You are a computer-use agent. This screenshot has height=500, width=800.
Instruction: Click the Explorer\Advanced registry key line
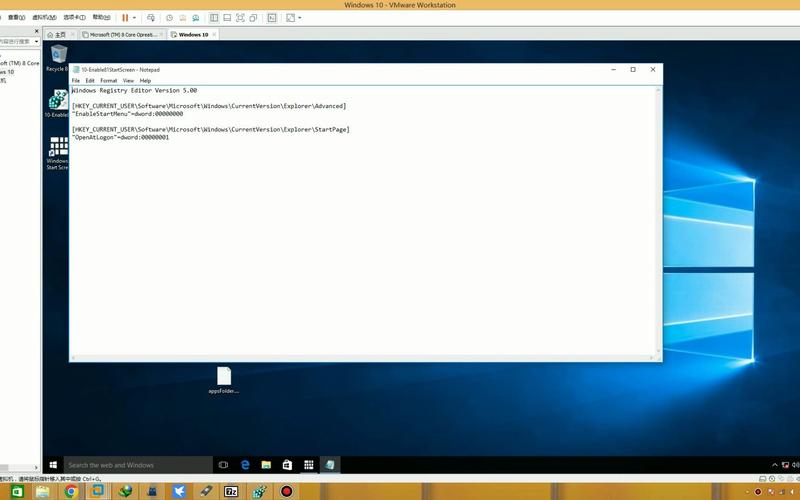point(209,106)
